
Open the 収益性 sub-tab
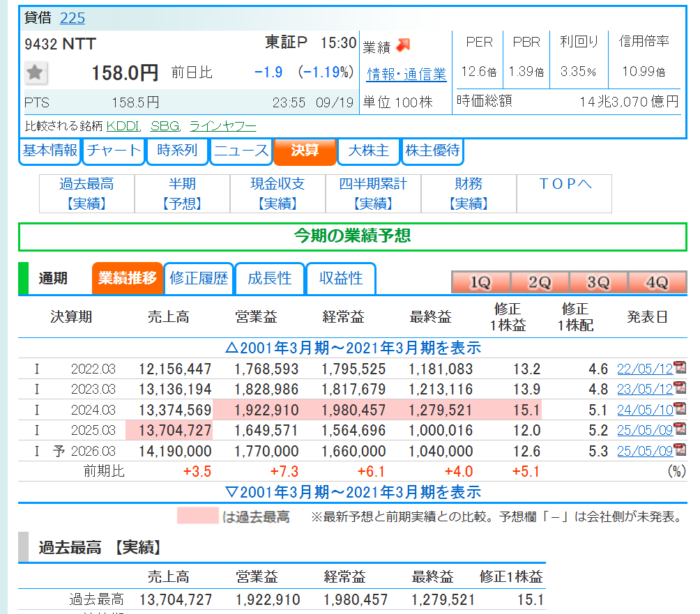point(341,278)
